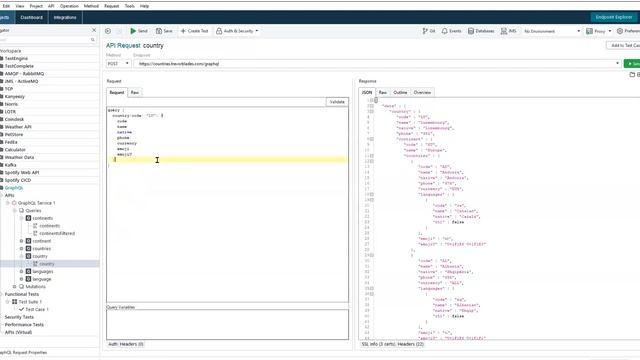
Task: Switch to the Overview response tab
Action: (x=422, y=93)
